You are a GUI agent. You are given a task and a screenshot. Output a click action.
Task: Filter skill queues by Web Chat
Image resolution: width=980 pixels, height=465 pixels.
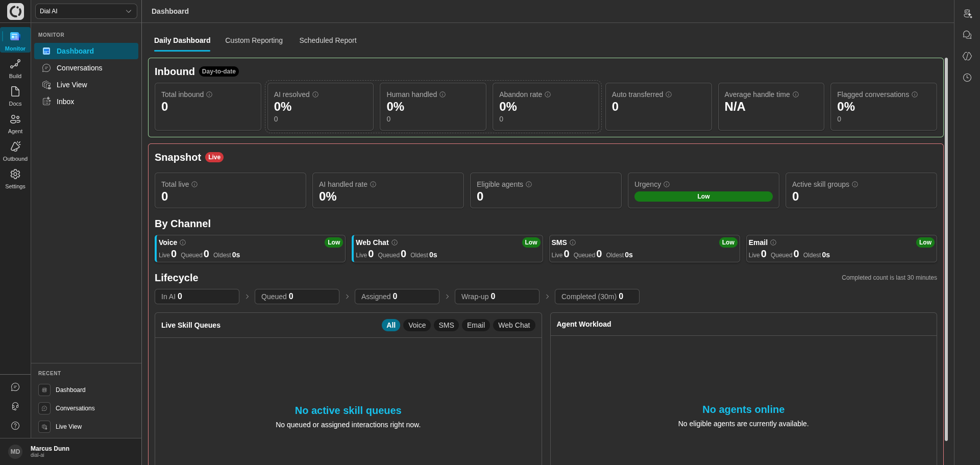pos(514,325)
